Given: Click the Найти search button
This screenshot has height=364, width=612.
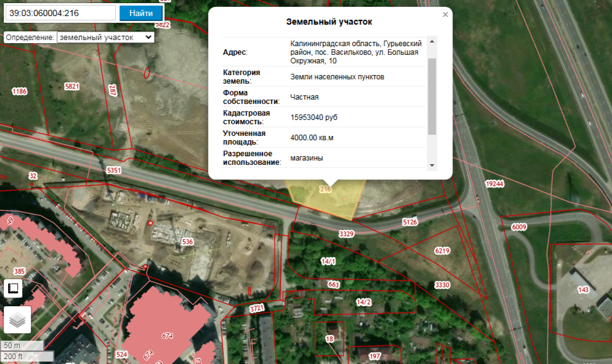Looking at the screenshot, I should click(x=140, y=13).
